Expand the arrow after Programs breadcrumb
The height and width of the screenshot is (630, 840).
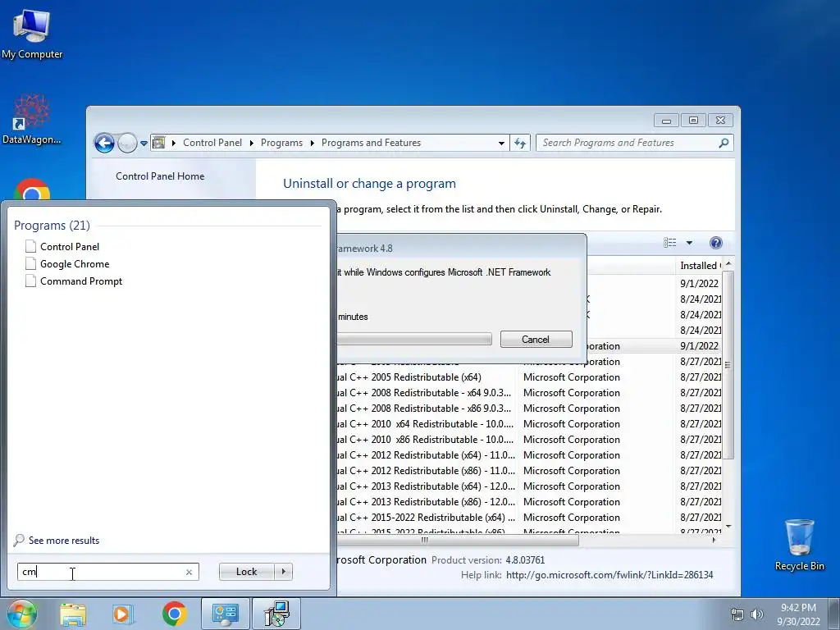tap(312, 143)
